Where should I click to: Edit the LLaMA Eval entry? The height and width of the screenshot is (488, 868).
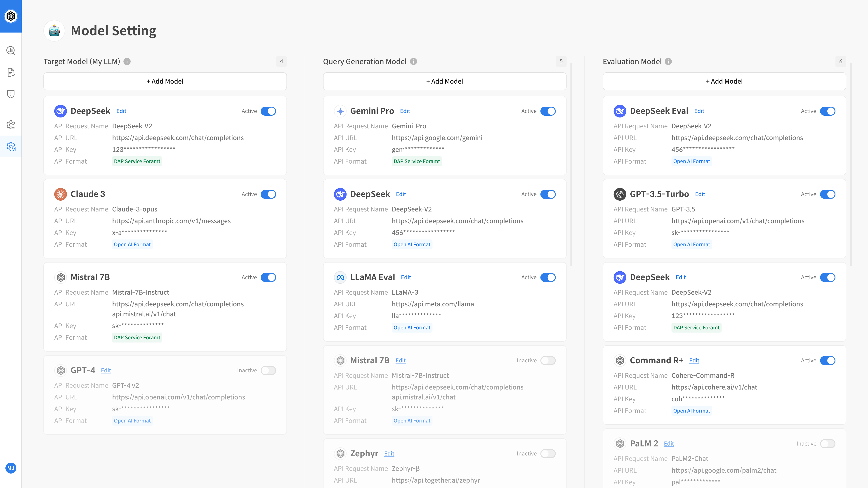(406, 277)
